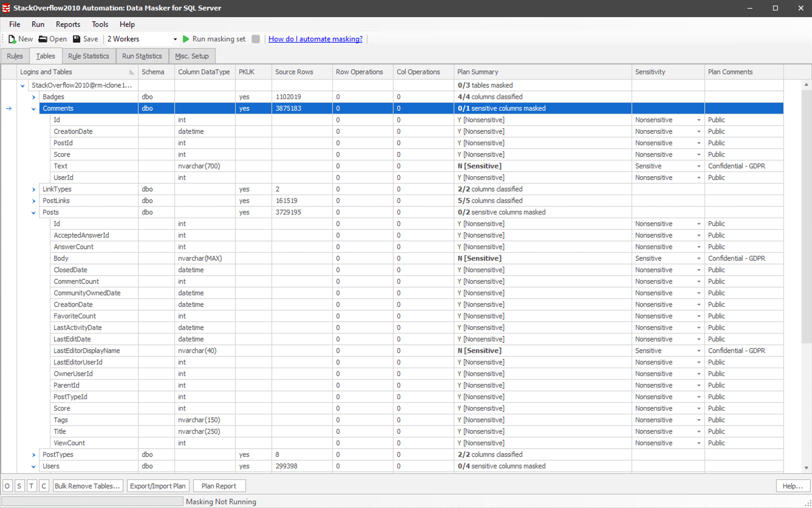The height and width of the screenshot is (508, 812).
Task: Click the Bulk Remove Tables button
Action: click(x=87, y=486)
